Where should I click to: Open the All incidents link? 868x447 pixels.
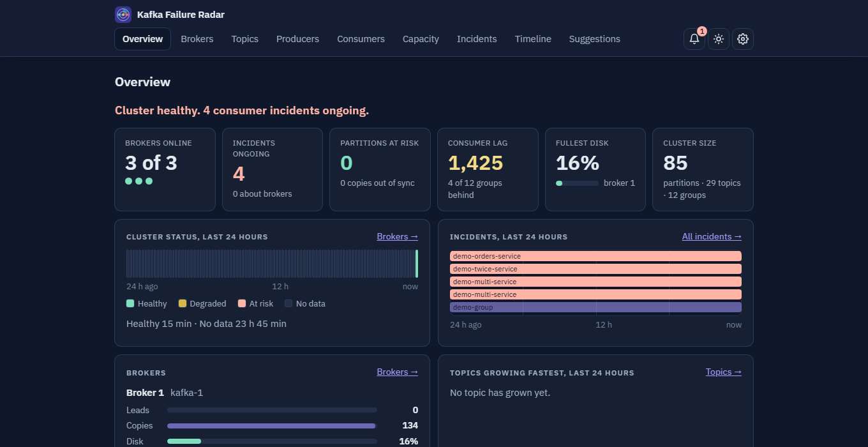712,236
